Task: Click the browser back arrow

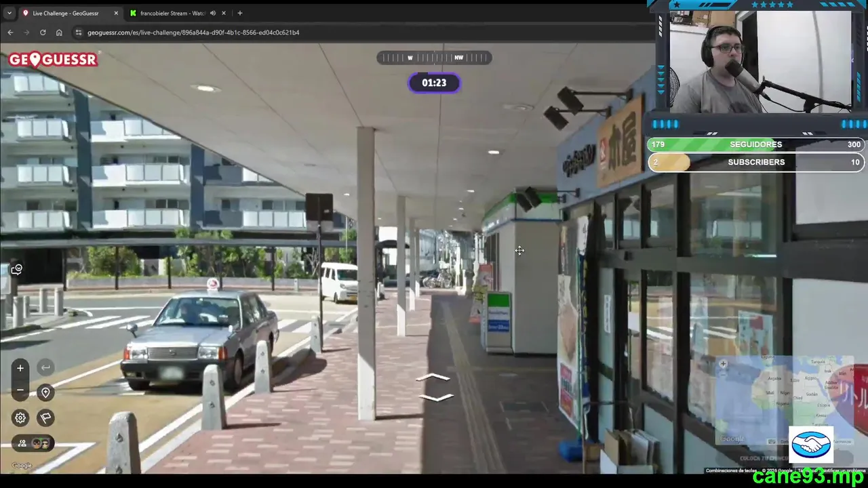Action: coord(10,33)
